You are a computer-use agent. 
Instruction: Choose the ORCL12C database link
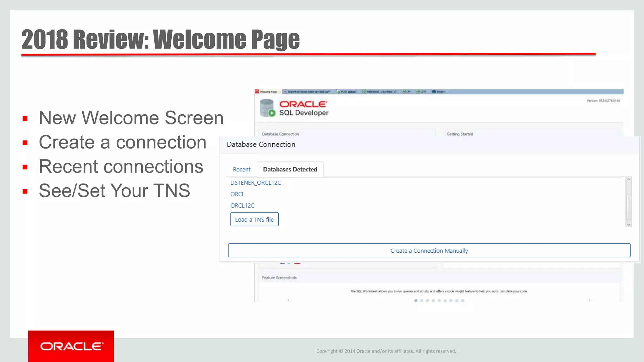point(242,206)
